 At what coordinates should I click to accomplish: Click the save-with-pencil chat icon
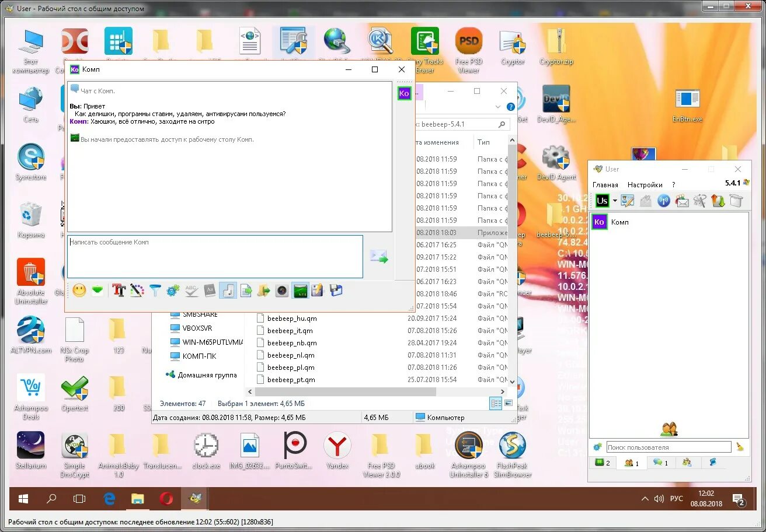(x=318, y=290)
